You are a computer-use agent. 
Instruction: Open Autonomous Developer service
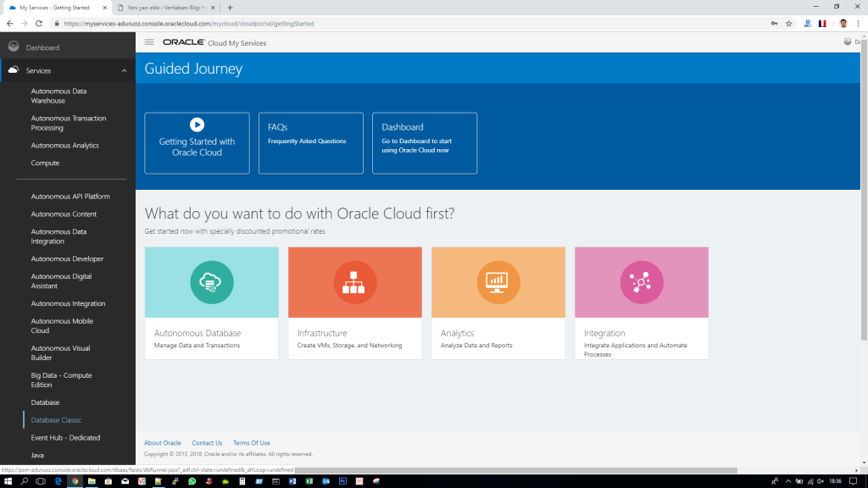[67, 259]
